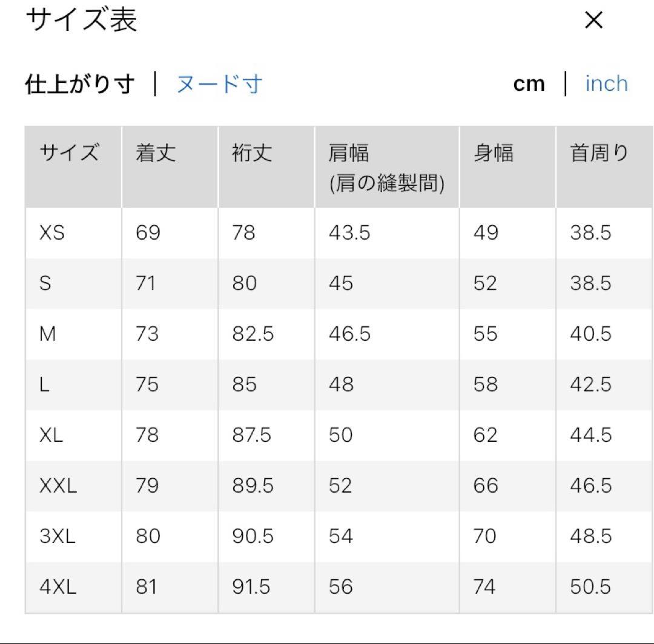Screen dimensions: 654x644
Task: Select the XS size row label
Action: [52, 233]
